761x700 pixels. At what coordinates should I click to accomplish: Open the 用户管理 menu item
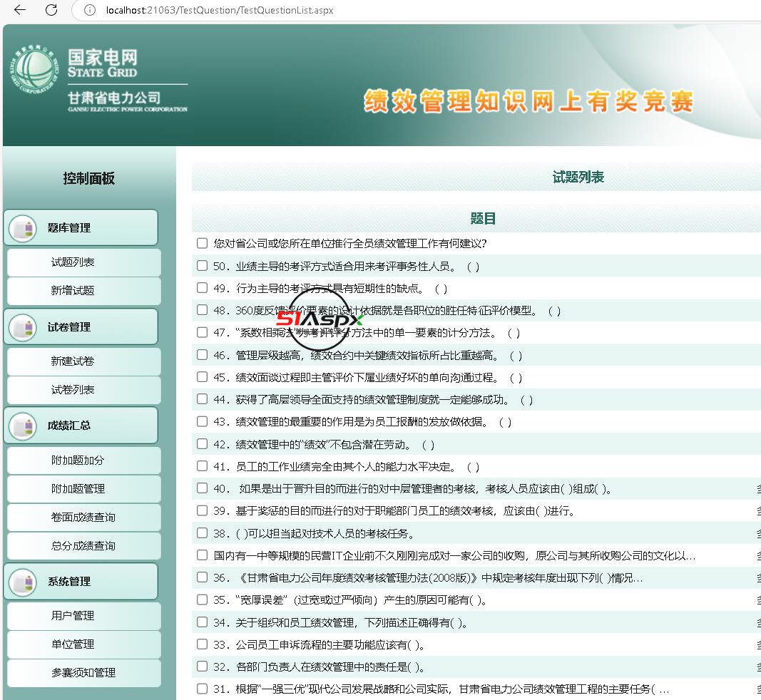pyautogui.click(x=83, y=616)
